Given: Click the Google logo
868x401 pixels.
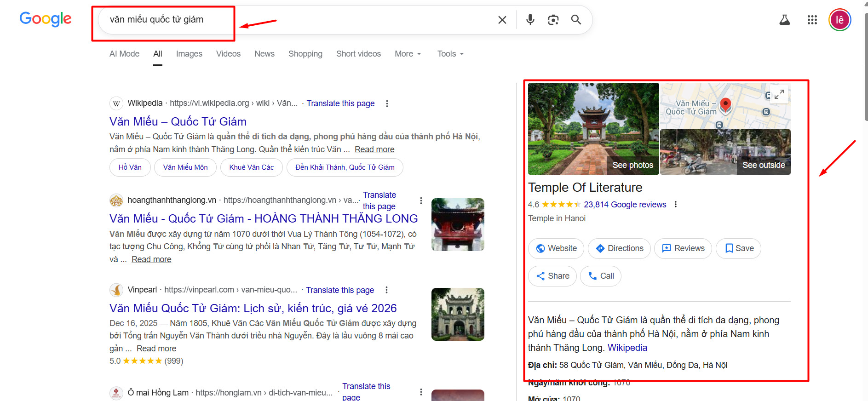Looking at the screenshot, I should click(46, 19).
